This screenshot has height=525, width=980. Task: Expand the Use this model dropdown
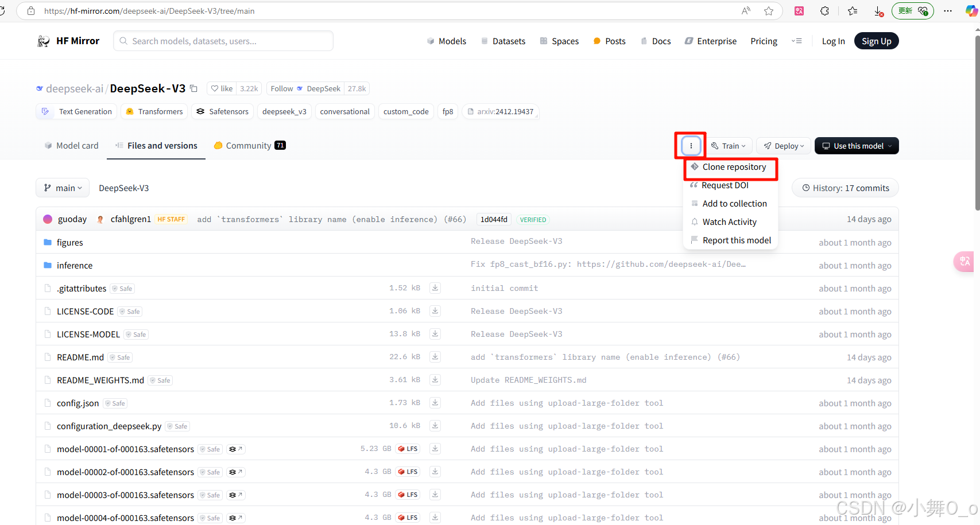(856, 146)
